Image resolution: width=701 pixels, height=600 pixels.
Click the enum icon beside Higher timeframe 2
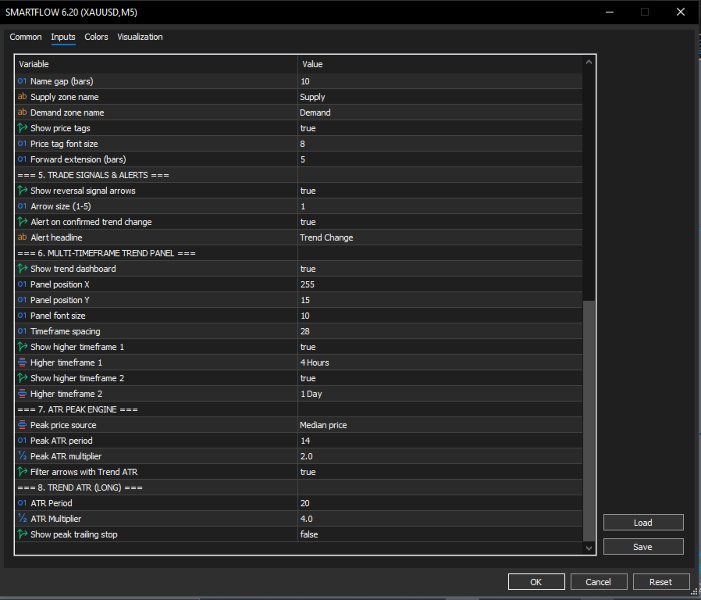coord(22,394)
